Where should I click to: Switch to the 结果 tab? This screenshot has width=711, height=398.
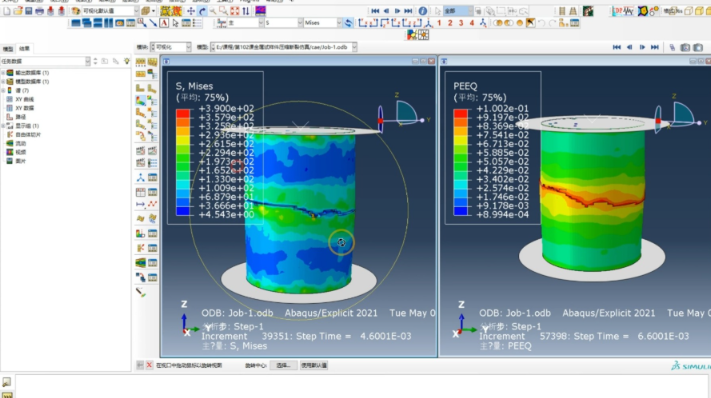24,49
